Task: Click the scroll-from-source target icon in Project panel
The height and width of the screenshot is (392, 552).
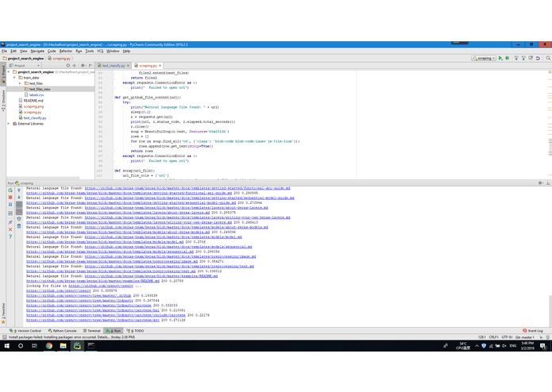Action: [68, 65]
